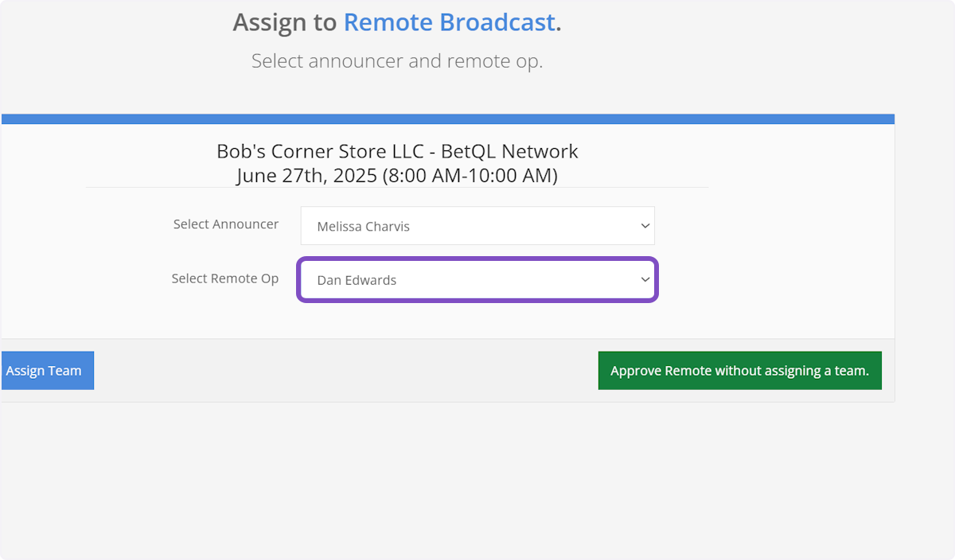The height and width of the screenshot is (560, 955).
Task: Click the Select Remote Op label
Action: click(x=225, y=278)
